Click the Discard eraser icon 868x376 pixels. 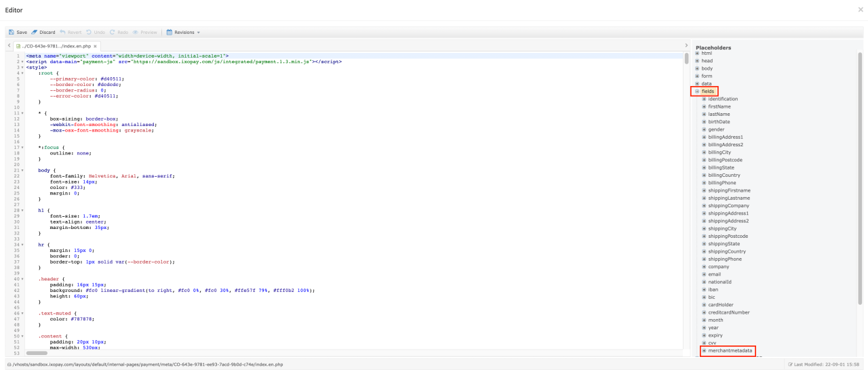click(35, 32)
